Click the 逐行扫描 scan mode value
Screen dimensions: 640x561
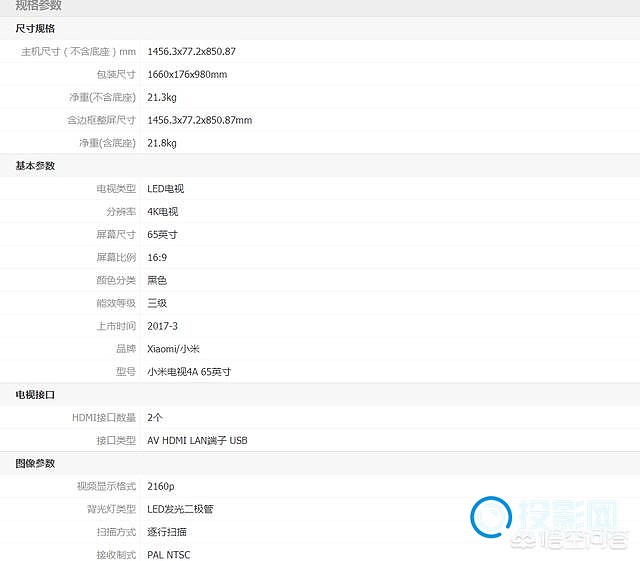tap(167, 532)
